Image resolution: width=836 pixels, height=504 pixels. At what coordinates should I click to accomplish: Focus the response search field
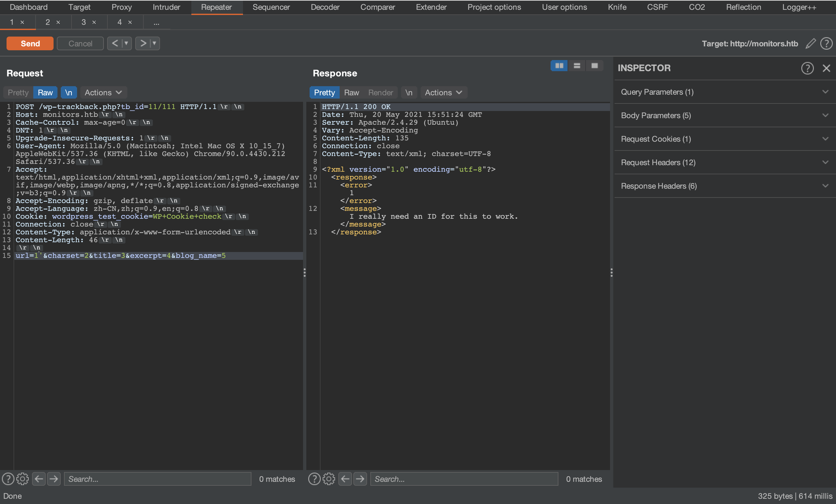[x=464, y=479]
